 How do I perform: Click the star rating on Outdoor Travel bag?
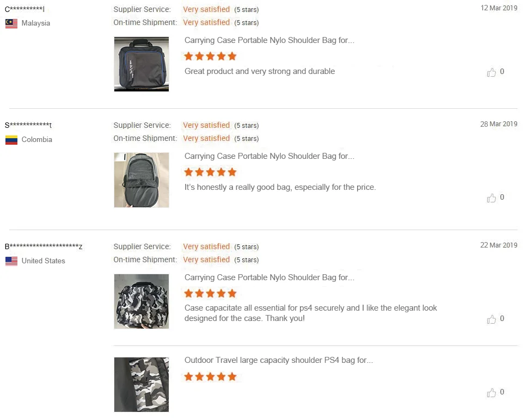[210, 376]
